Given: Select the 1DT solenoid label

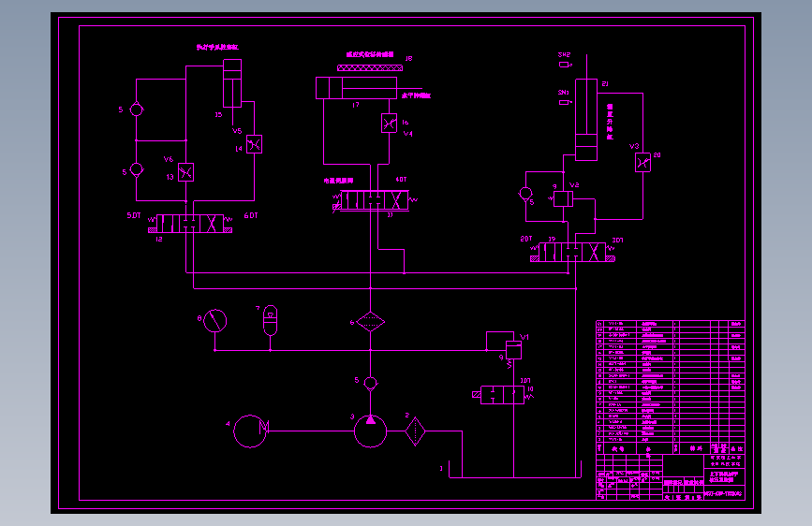Looking at the screenshot, I should (525, 381).
